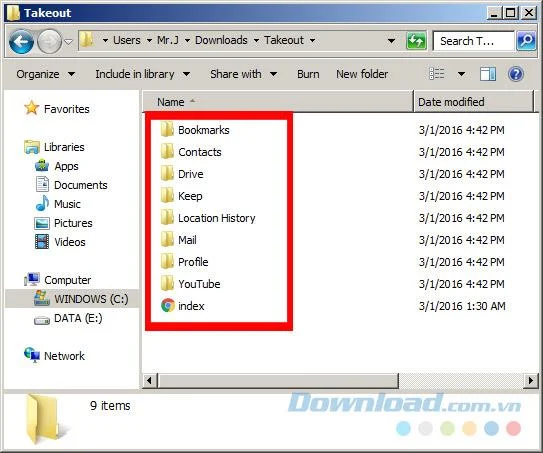Select the Bookmarks folder icon
Image resolution: width=543 pixels, height=453 pixels.
[168, 130]
